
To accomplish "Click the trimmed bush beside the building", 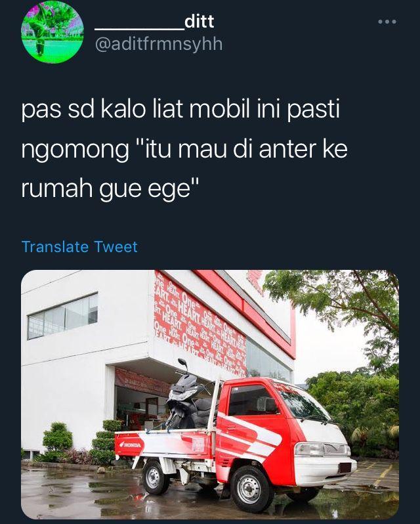I will pos(58,437).
